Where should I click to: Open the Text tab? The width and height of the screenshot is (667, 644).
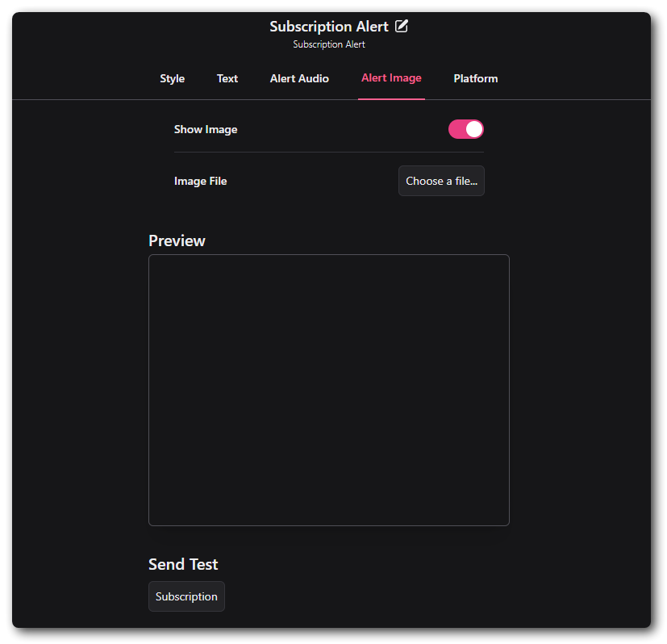tap(227, 78)
